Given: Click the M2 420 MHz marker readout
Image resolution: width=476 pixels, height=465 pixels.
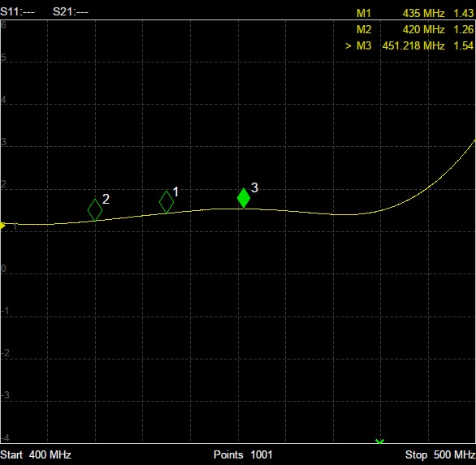Looking at the screenshot, I should [x=415, y=29].
